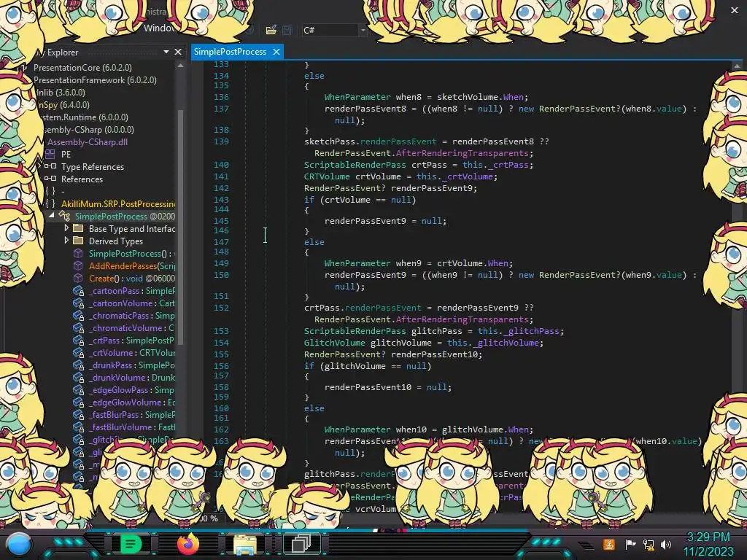Click '_crtVolume' field reference on line 141
747x560 pixels.
468,176
